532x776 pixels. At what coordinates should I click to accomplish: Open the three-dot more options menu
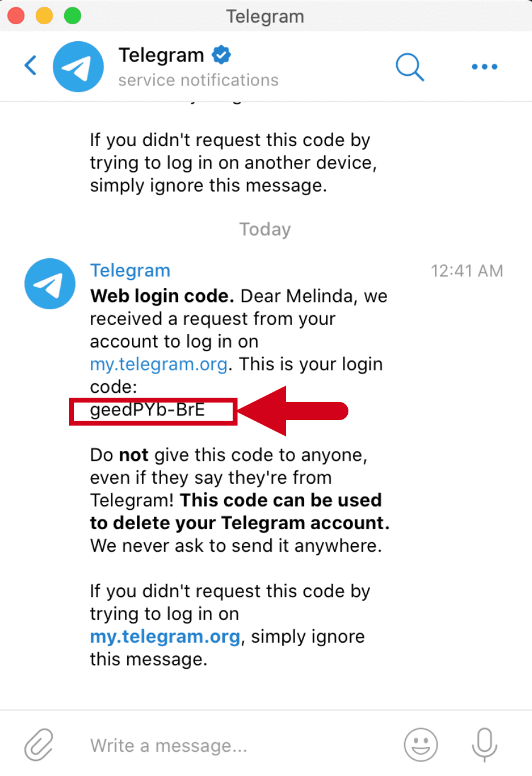[x=484, y=67]
